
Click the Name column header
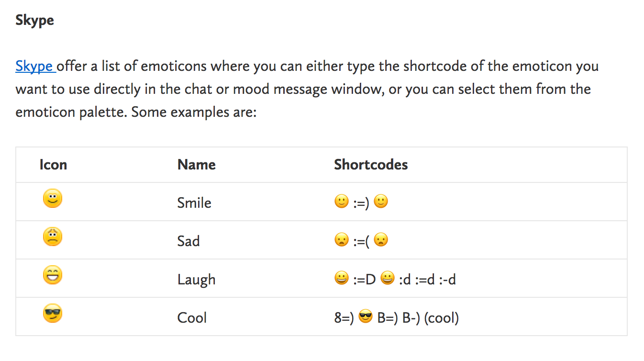tap(197, 165)
